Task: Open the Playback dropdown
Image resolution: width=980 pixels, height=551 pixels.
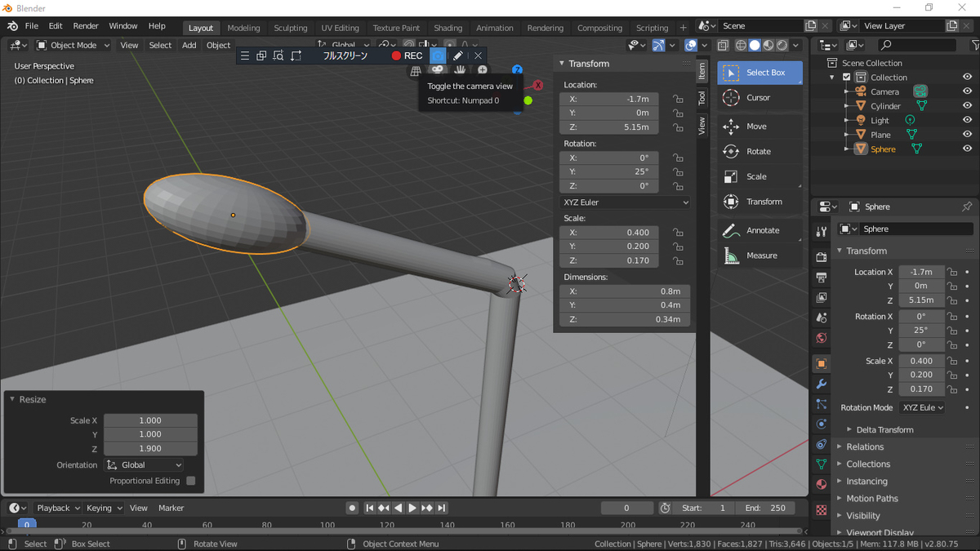Action: [58, 508]
